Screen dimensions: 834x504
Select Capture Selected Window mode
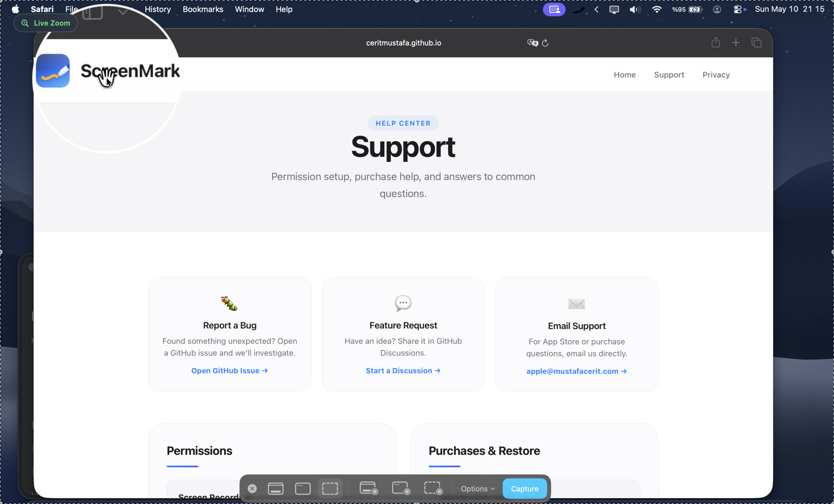click(303, 489)
